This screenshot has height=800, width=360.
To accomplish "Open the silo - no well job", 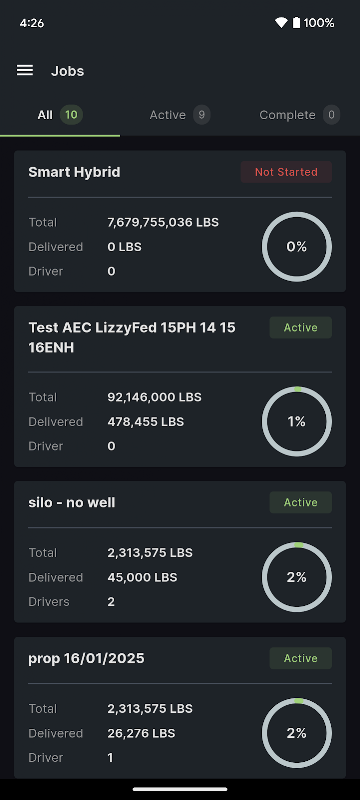I will pyautogui.click(x=180, y=552).
